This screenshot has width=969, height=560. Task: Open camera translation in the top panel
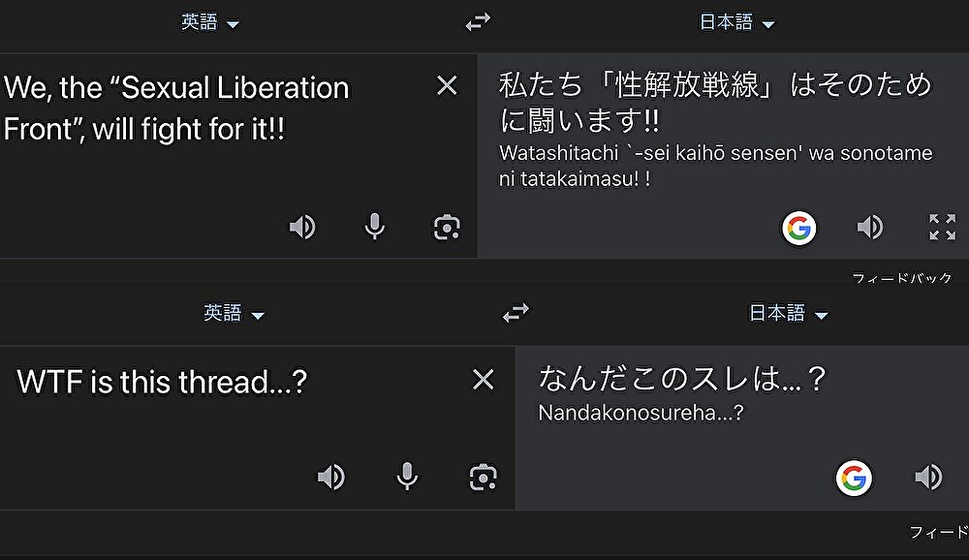[447, 227]
